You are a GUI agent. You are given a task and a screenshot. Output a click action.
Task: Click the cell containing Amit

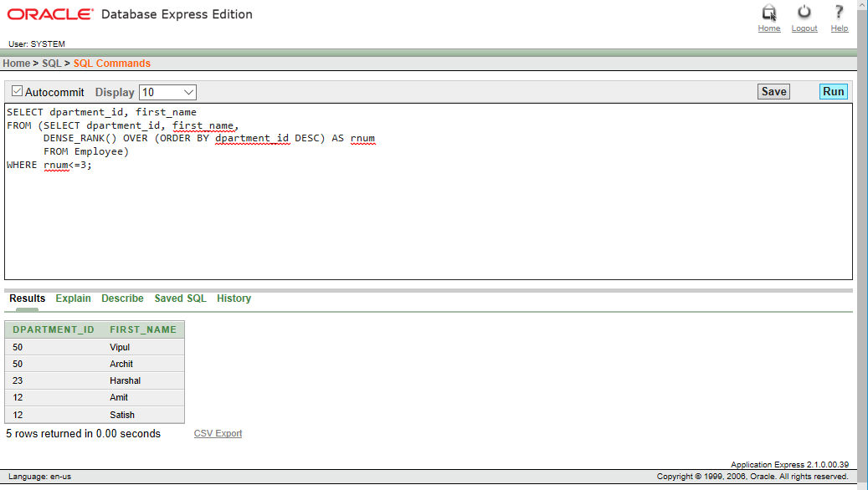(x=144, y=398)
